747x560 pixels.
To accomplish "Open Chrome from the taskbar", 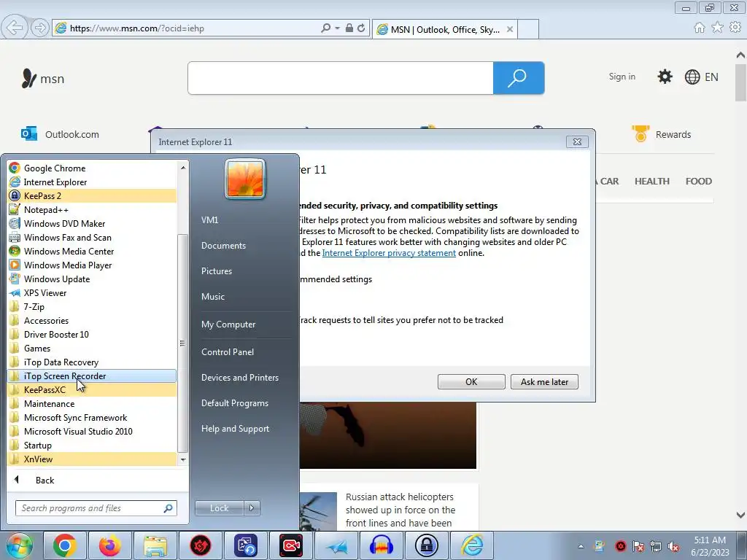I will [65, 545].
